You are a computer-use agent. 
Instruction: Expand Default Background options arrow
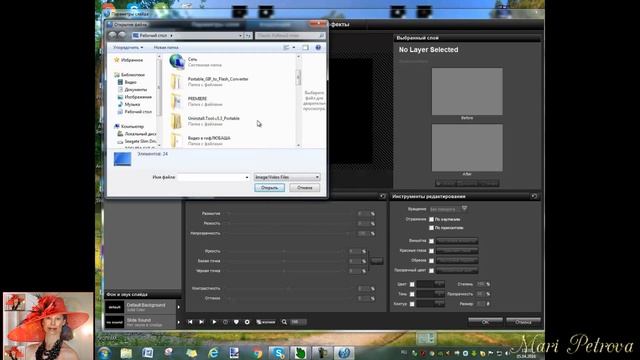(x=179, y=307)
